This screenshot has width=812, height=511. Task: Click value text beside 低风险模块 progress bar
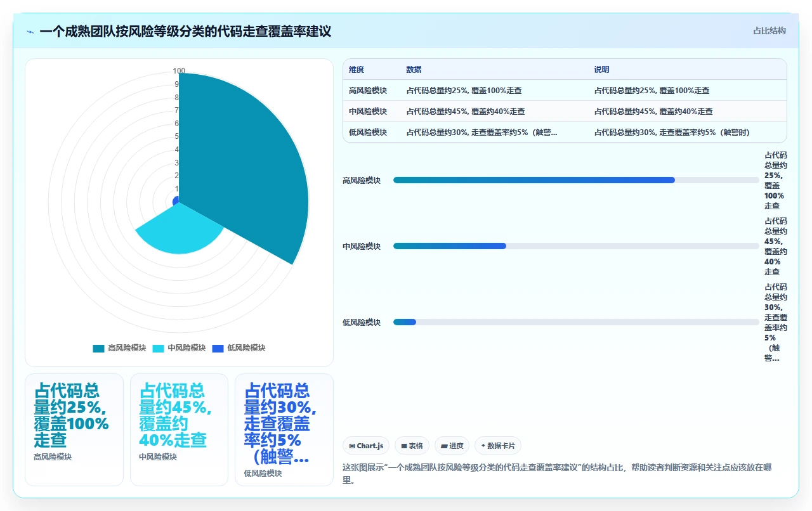click(776, 322)
